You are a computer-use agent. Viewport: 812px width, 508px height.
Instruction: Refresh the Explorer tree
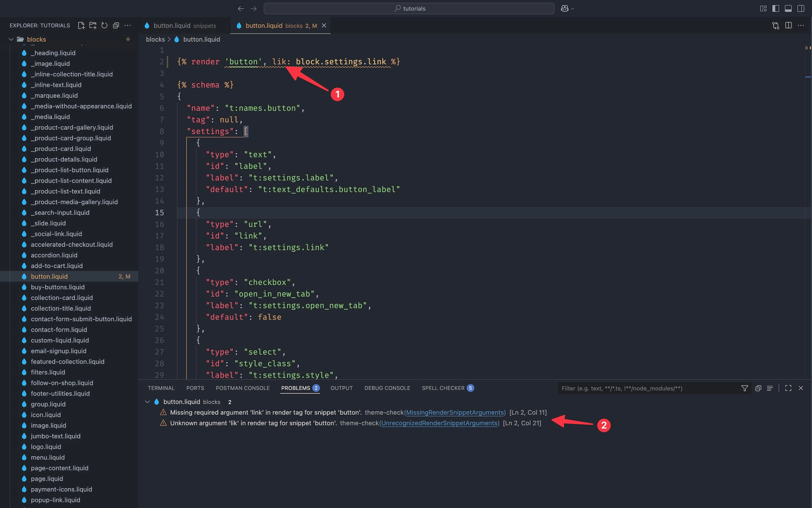pos(104,25)
